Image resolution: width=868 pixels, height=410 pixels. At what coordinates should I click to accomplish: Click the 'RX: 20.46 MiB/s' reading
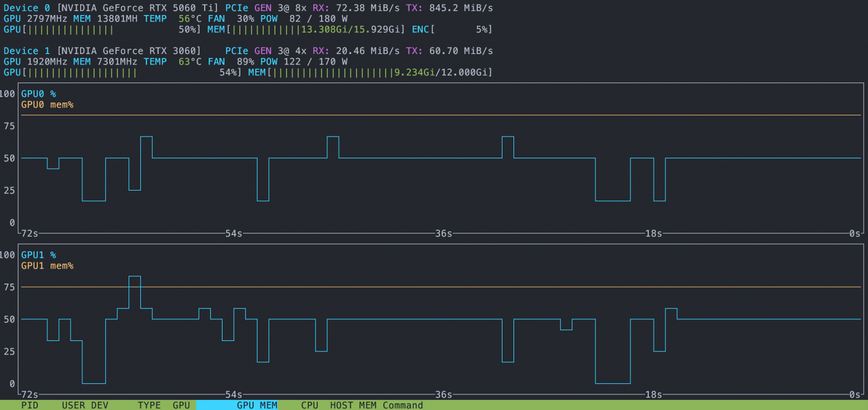point(356,51)
